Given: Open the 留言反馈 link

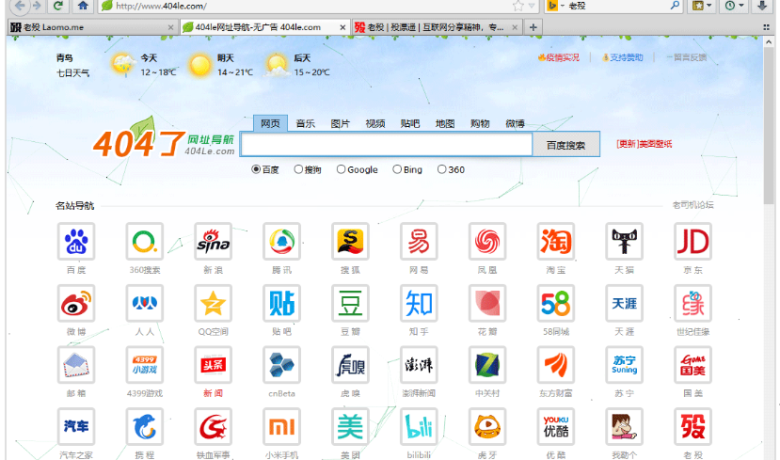Looking at the screenshot, I should 686,58.
